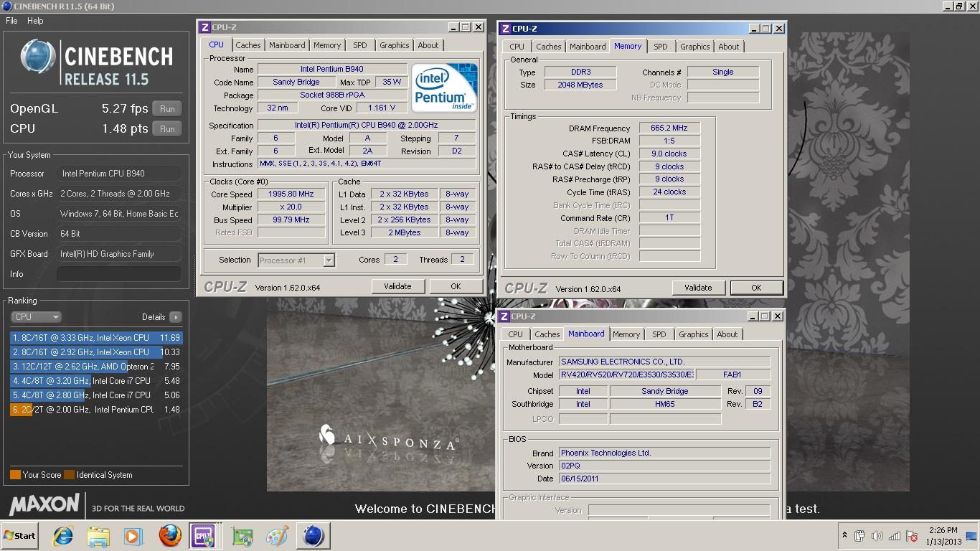Select ranking row 4C/8T @ 3.20 GHz Core i7

[x=96, y=381]
